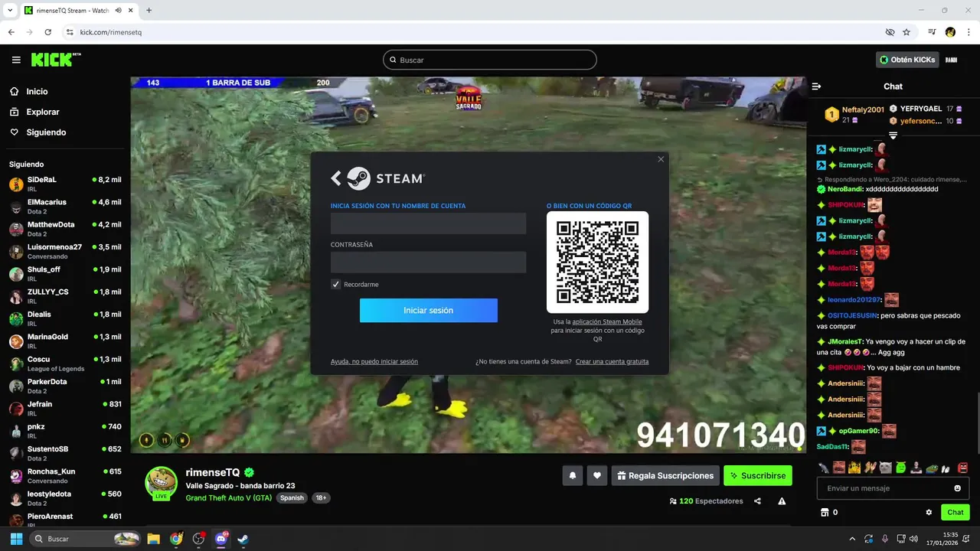Open MatthewDota channel in Siguiendo list
The width and height of the screenshot is (980, 551).
tap(65, 229)
